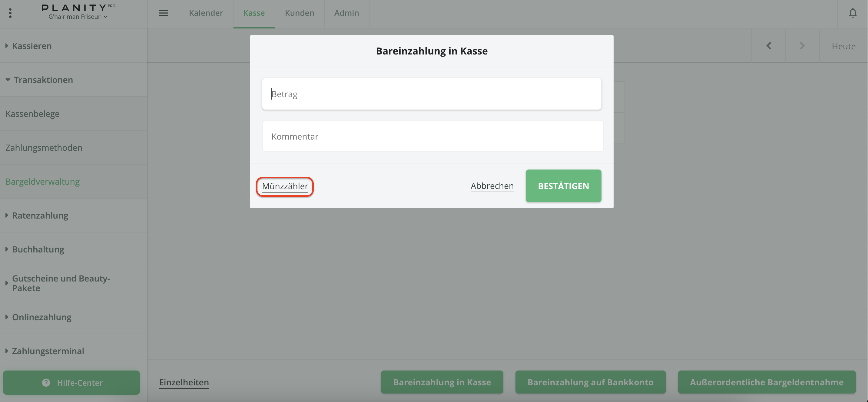The width and height of the screenshot is (868, 402).
Task: Focus the Kommentar input field
Action: (433, 136)
